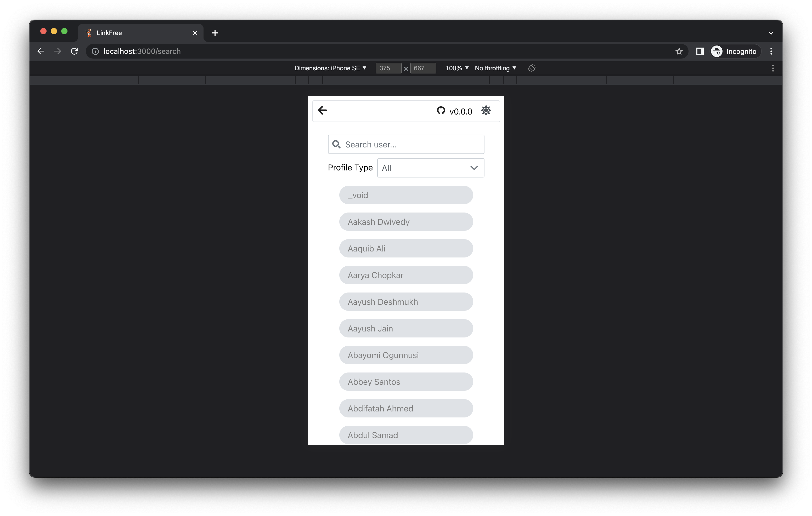Viewport: 812px width, 516px height.
Task: Click the bookmark star in the address bar
Action: 679,51
